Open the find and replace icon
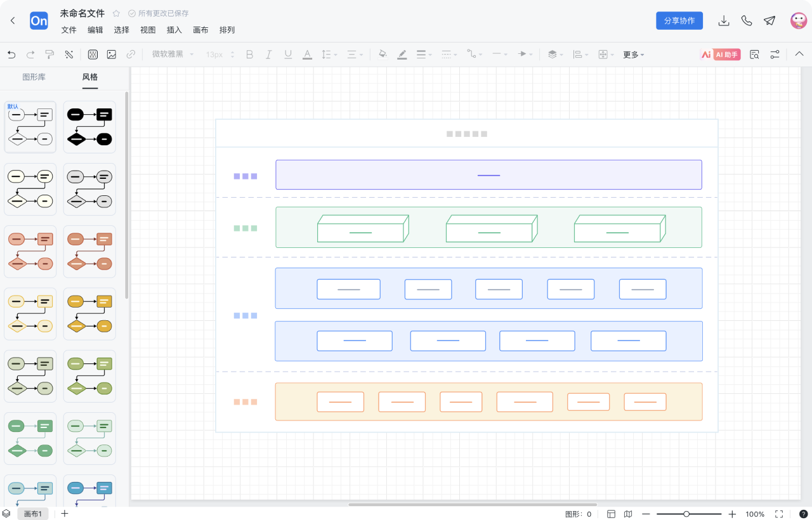812x520 pixels. (x=754, y=55)
